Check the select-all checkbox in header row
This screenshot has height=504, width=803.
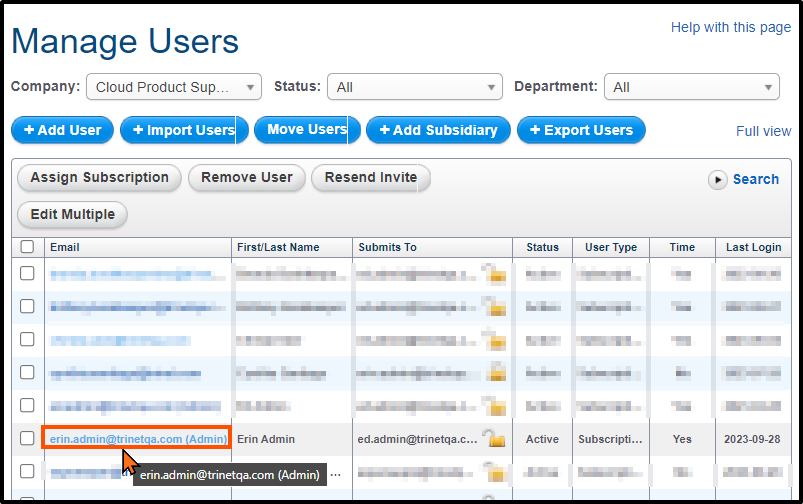coord(27,247)
